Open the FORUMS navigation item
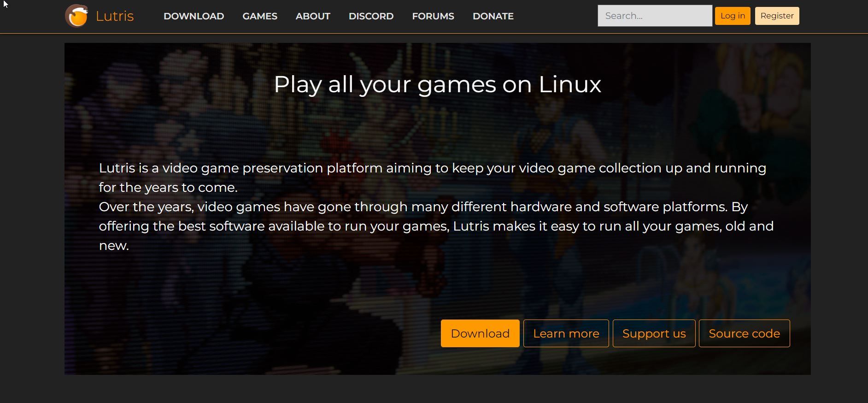The image size is (868, 403). coord(433,16)
